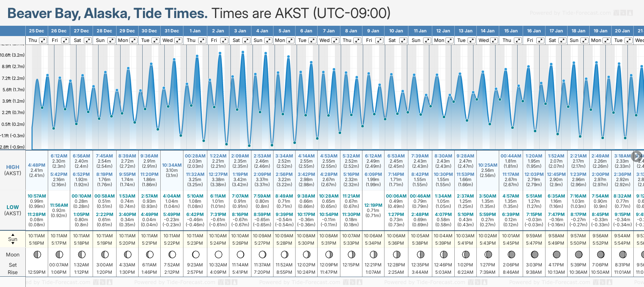644x287 pixels.
Task: Click the full moon icon under 2 Jan
Action: [x=218, y=254]
